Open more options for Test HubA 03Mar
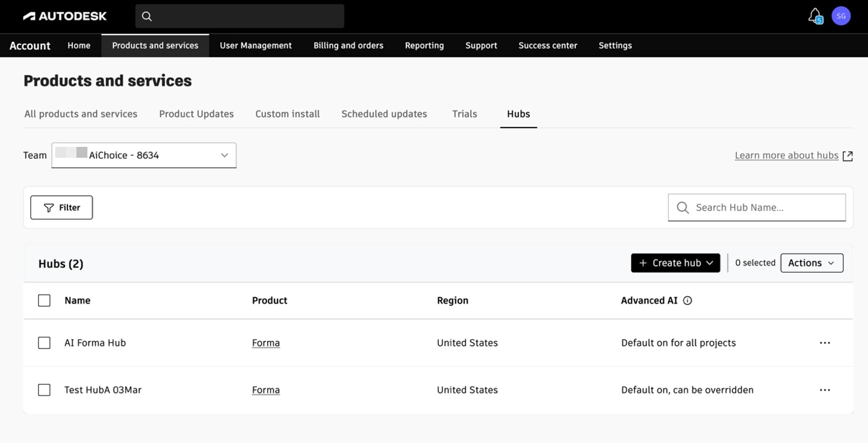The image size is (868, 443). coord(825,390)
